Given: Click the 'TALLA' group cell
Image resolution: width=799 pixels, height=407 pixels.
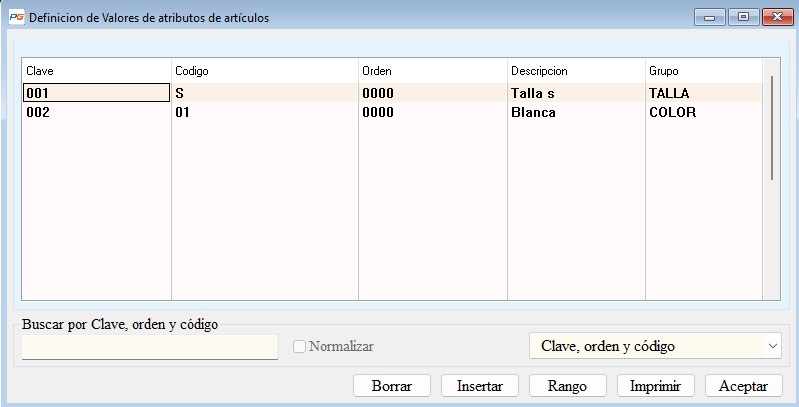Looking at the screenshot, I should click(704, 93).
